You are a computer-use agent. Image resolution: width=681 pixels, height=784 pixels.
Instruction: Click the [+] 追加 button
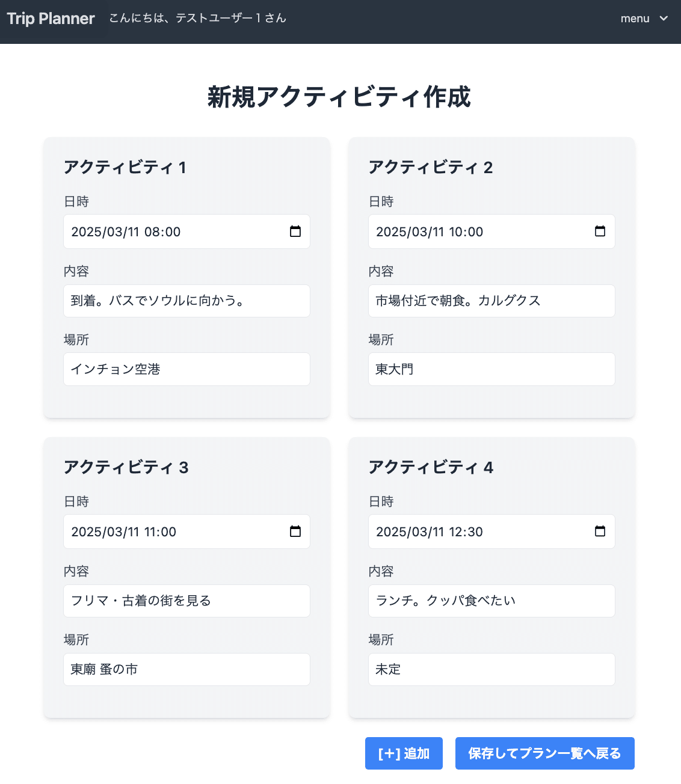tap(404, 753)
